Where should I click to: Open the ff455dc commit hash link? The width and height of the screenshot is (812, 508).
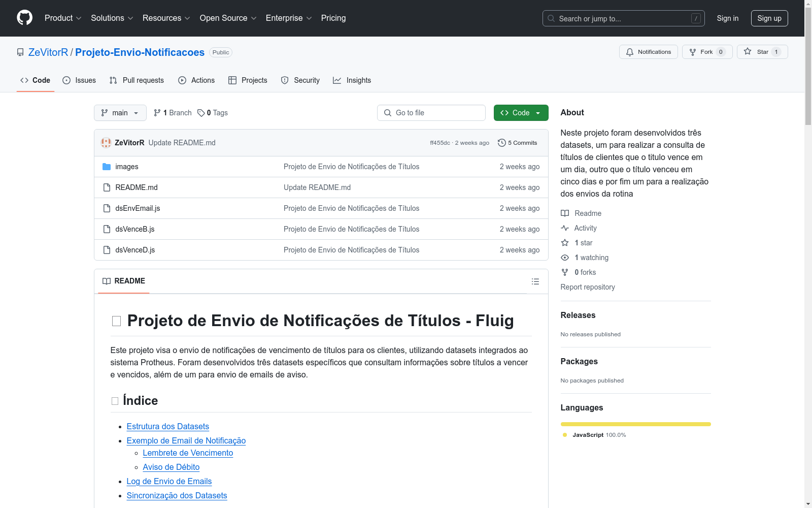(x=440, y=143)
